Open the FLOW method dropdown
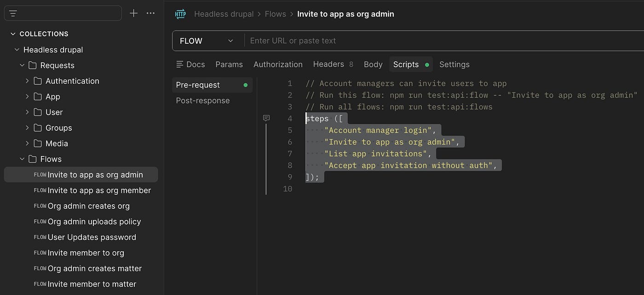 coord(207,41)
